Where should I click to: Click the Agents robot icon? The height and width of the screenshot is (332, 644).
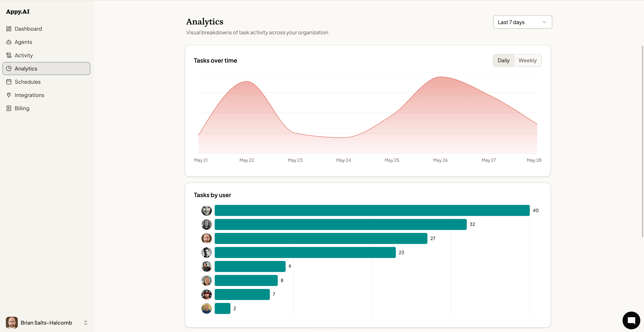(x=9, y=42)
